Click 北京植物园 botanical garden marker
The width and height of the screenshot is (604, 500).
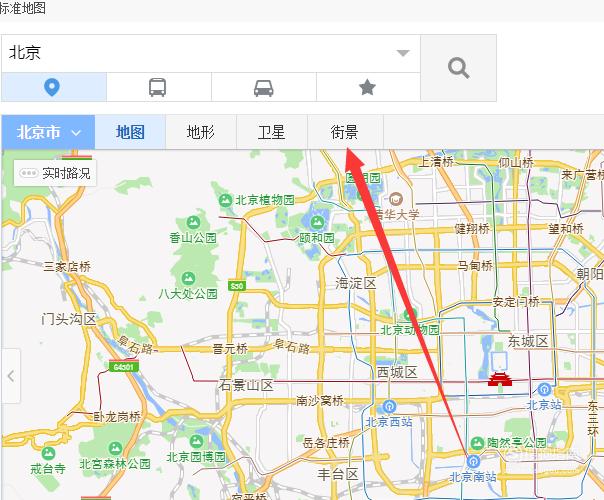(x=225, y=200)
